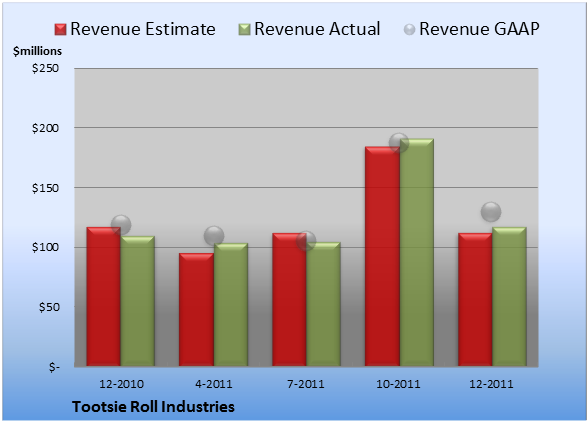Click the '12-2010' x-axis label
The image size is (588, 422).
click(x=121, y=384)
